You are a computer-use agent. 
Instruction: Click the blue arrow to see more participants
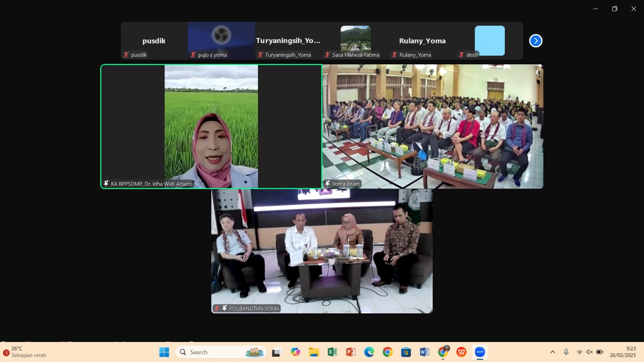[536, 40]
